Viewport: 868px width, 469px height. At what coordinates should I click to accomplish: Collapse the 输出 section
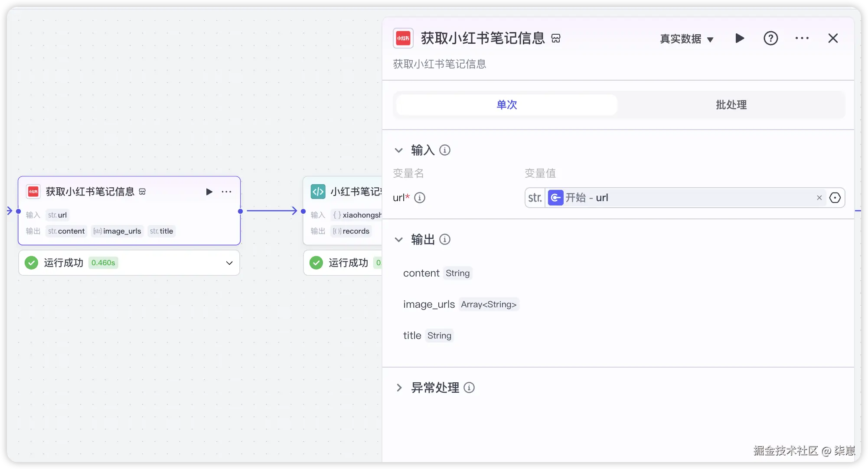coord(399,240)
